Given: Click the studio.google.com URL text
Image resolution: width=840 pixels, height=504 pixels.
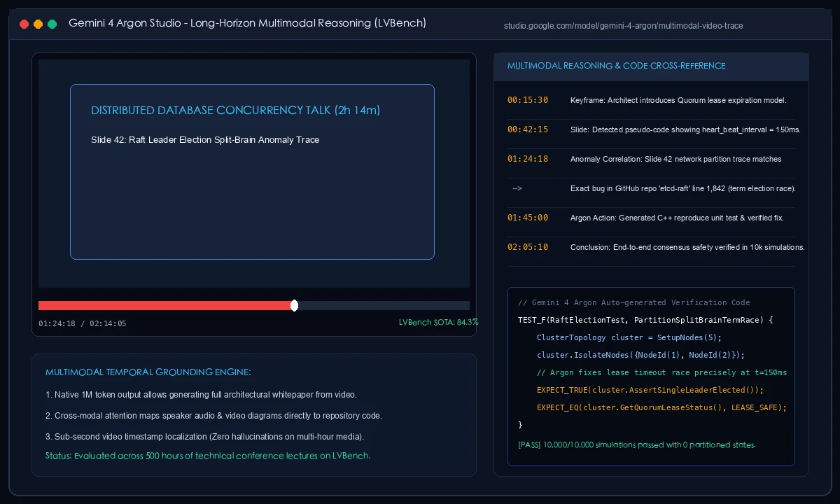Looking at the screenshot, I should click(624, 26).
